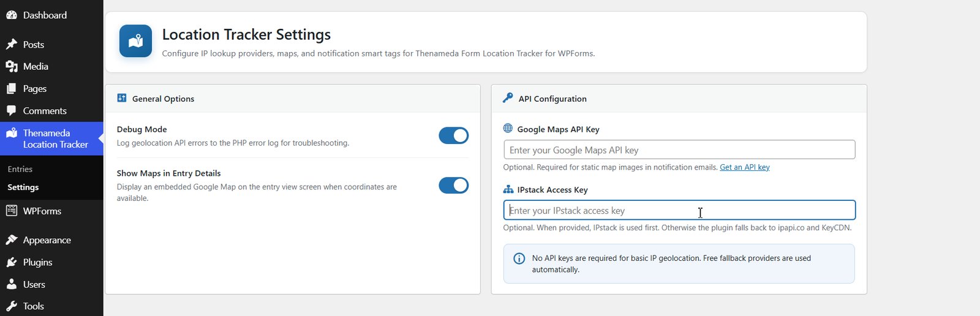Click the Configure IP lookup providers subtitle
Image resolution: width=980 pixels, height=316 pixels.
point(379,53)
